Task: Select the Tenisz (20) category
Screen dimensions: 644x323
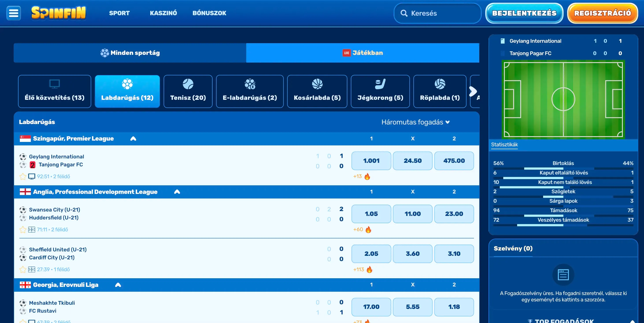Action: coord(188,91)
